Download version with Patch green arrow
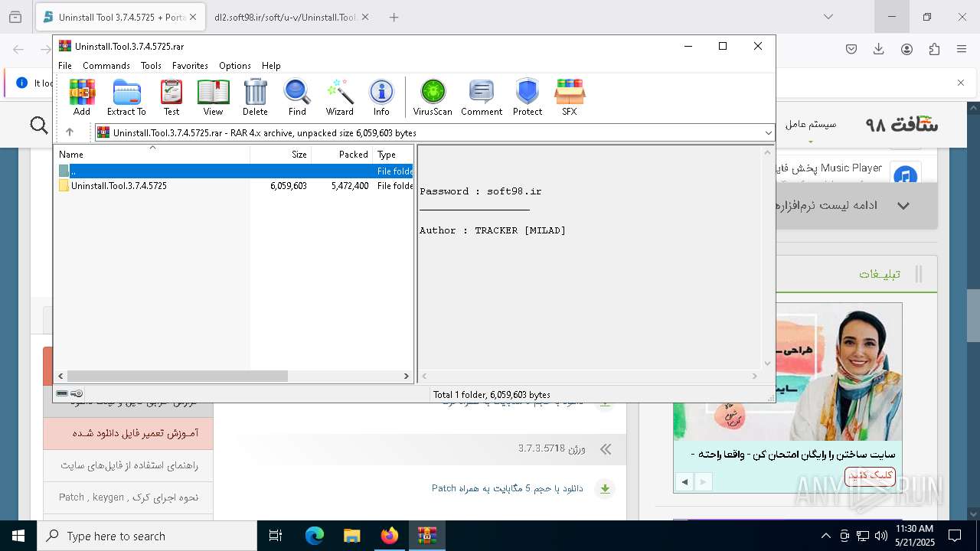The height and width of the screenshot is (551, 980). [605, 489]
